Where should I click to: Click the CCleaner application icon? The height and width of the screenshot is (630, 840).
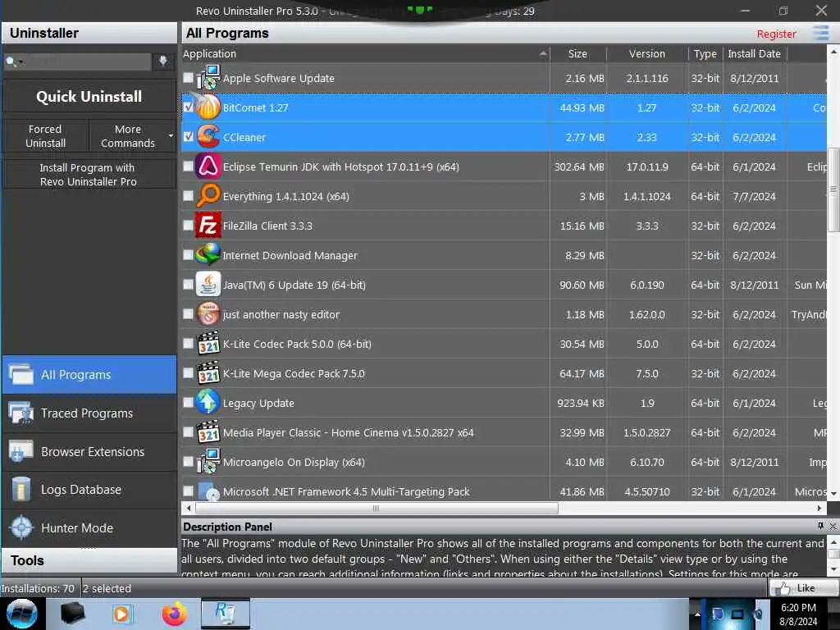pyautogui.click(x=208, y=137)
